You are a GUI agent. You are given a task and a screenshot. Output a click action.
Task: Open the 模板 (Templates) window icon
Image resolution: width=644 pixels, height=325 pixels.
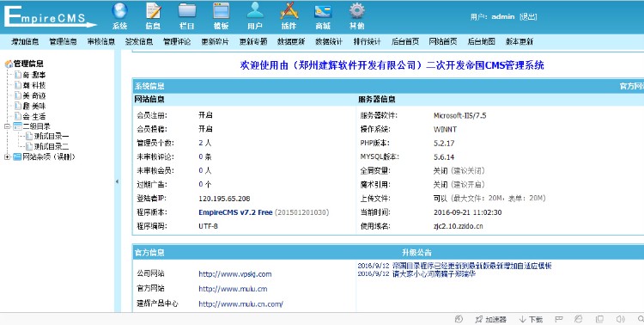click(221, 11)
